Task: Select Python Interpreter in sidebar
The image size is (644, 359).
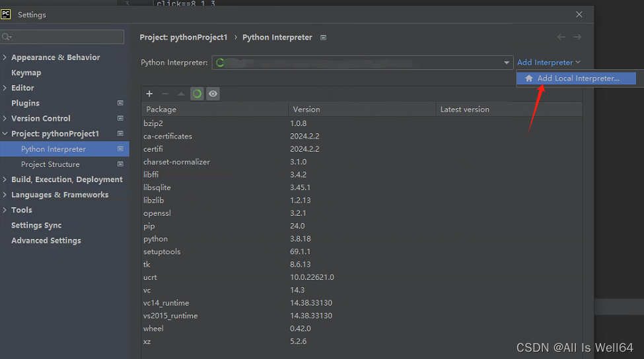Action: (65, 149)
